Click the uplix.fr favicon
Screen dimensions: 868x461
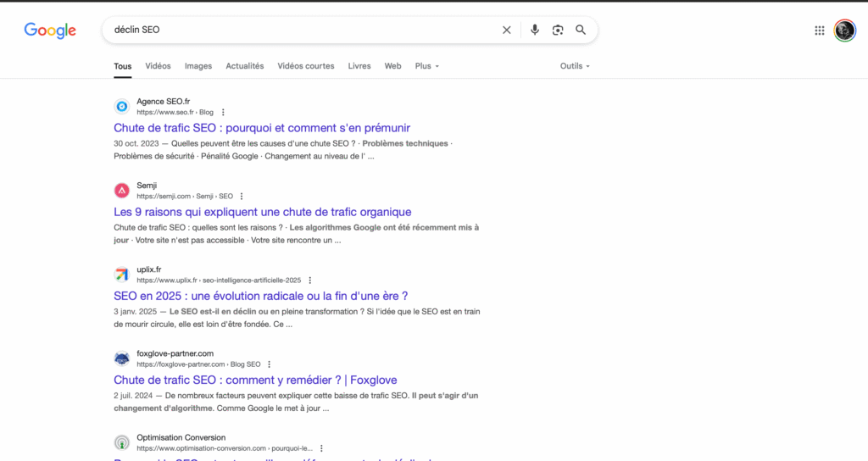[x=122, y=275]
